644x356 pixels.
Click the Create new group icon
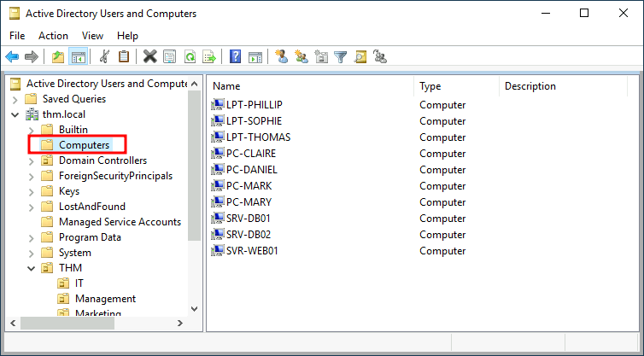coord(301,56)
